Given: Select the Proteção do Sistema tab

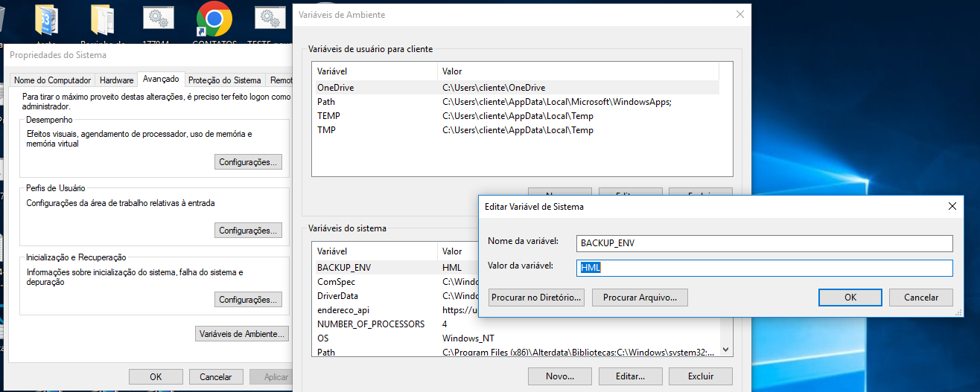Looking at the screenshot, I should point(224,80).
